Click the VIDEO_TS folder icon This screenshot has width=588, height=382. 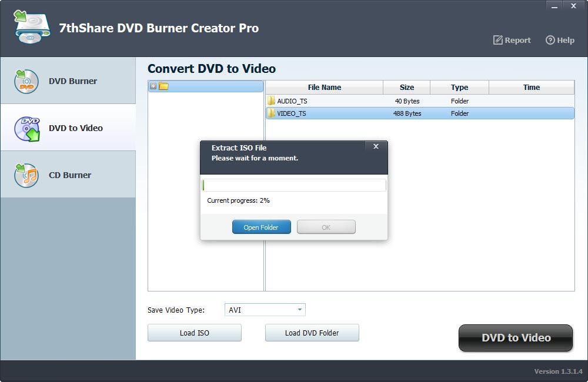tap(271, 113)
